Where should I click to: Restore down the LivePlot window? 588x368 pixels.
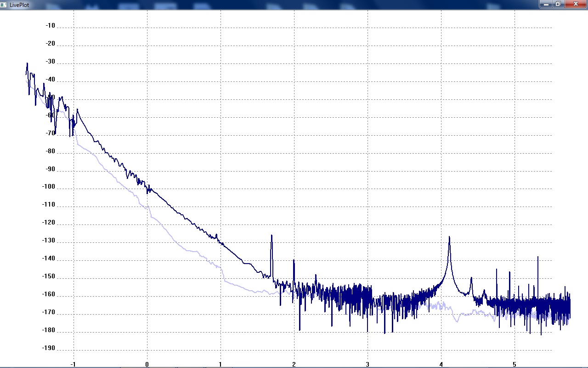(x=558, y=4)
